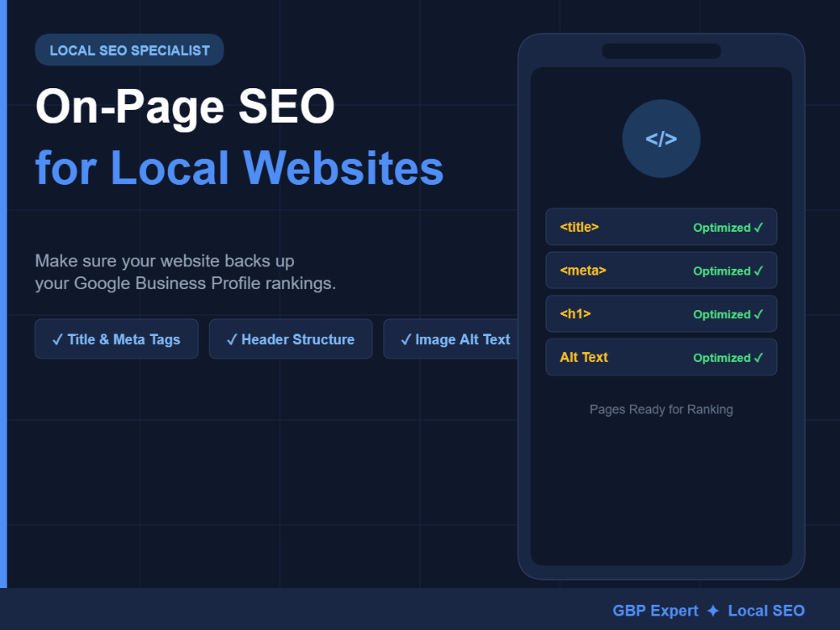Click the sparkle star between footer labels
The image size is (840, 630).
click(x=713, y=611)
